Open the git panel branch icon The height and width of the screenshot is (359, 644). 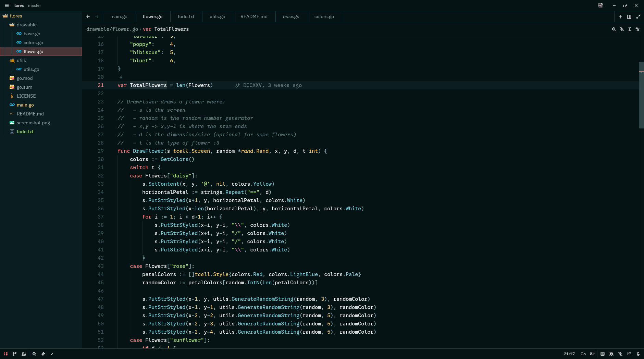[x=15, y=354]
